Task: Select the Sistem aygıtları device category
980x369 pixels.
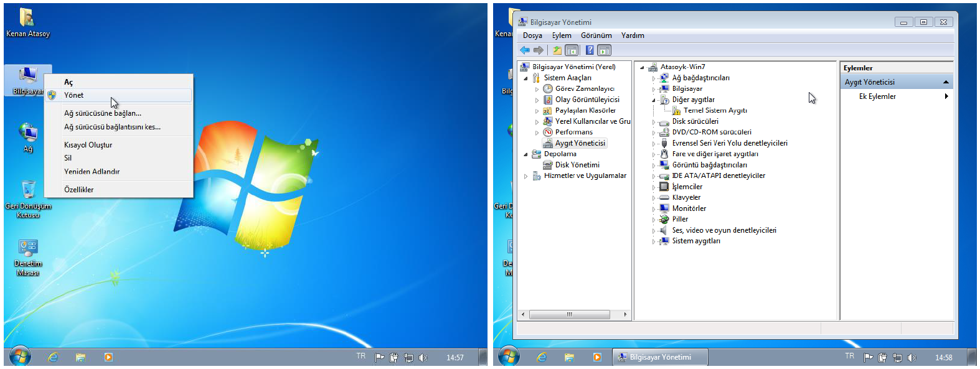Action: click(696, 241)
